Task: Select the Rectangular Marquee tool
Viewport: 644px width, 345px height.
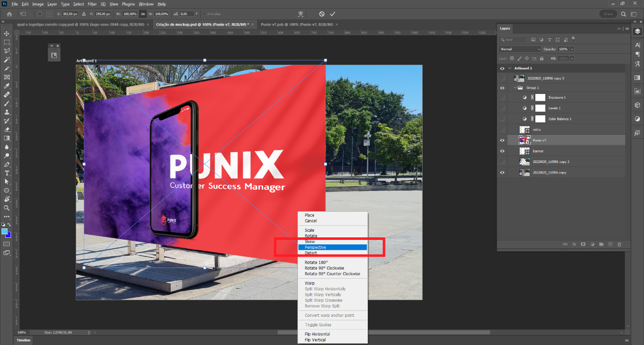Action: (x=7, y=42)
